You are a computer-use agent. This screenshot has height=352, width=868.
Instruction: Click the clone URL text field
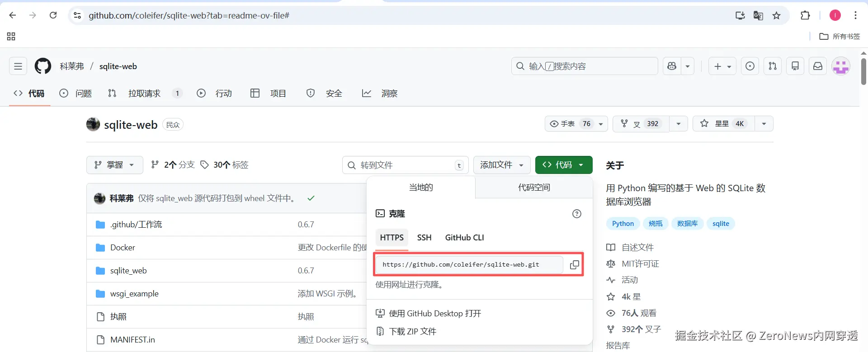[469, 265]
